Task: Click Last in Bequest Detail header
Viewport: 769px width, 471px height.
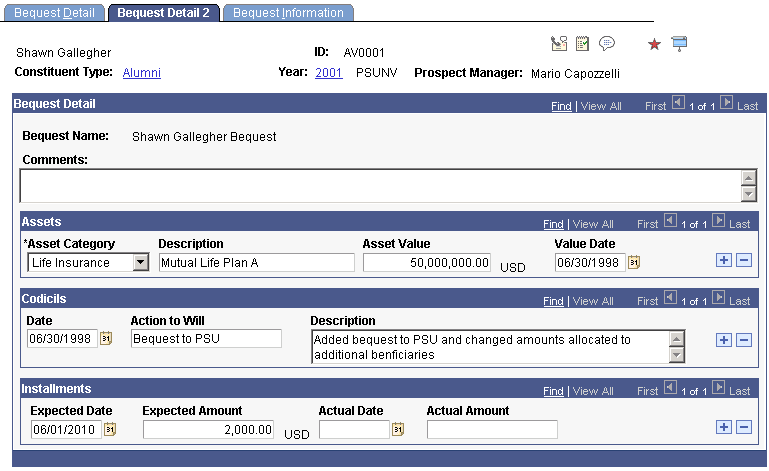Action: [x=747, y=106]
